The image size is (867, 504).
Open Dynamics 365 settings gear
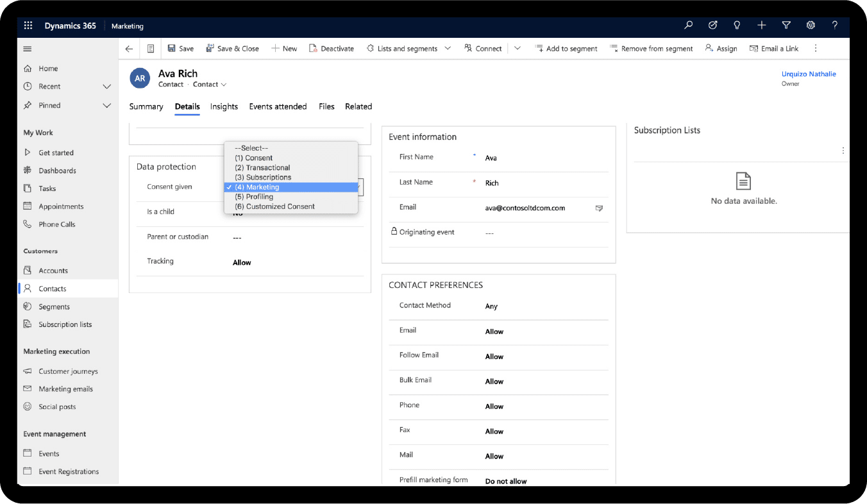tap(811, 25)
